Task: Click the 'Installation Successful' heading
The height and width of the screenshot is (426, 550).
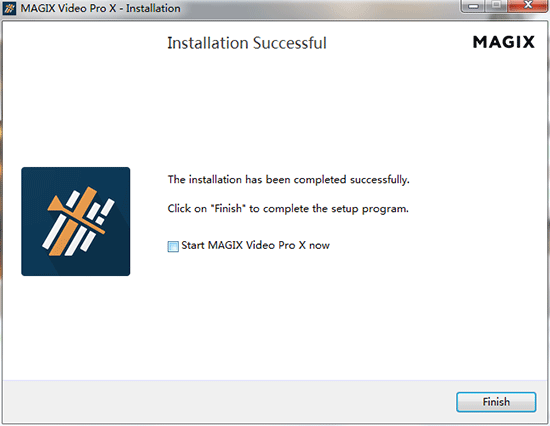Action: pyautogui.click(x=247, y=43)
